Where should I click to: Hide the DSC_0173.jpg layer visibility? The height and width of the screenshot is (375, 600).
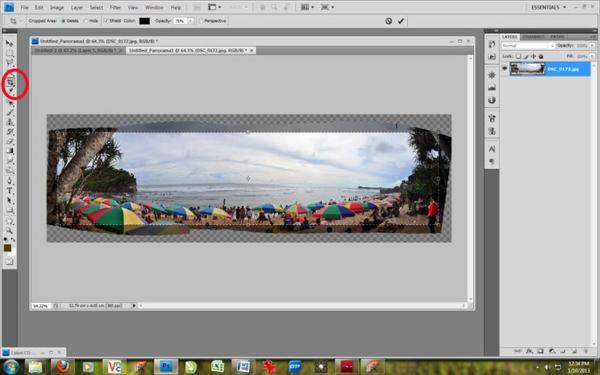[x=504, y=68]
